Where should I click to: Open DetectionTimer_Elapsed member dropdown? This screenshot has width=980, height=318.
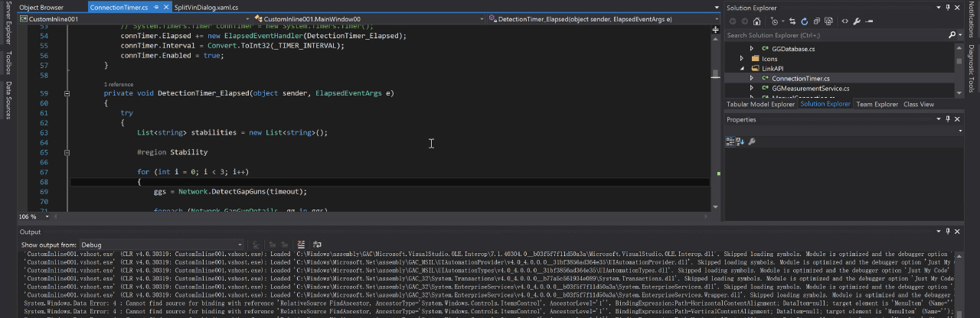602,18
